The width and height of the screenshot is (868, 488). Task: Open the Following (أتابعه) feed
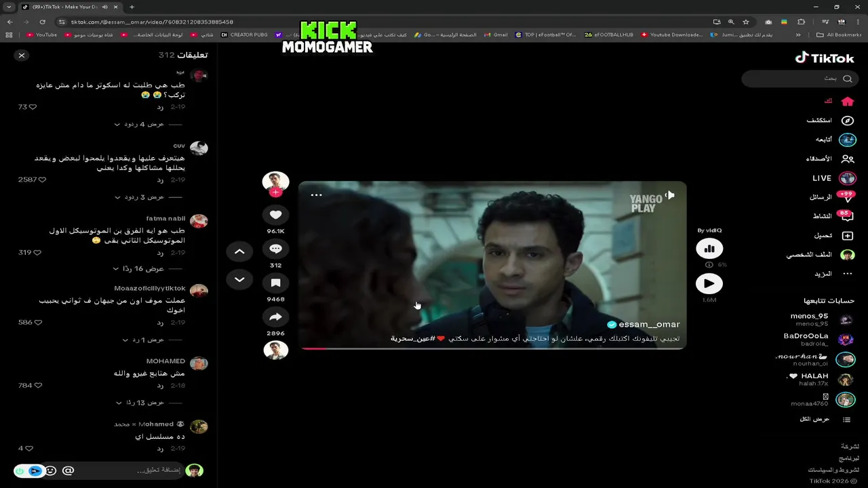[835, 140]
